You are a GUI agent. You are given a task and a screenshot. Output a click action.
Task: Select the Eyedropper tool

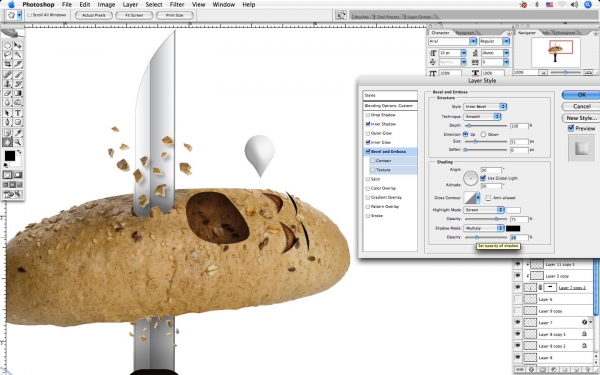point(18,133)
